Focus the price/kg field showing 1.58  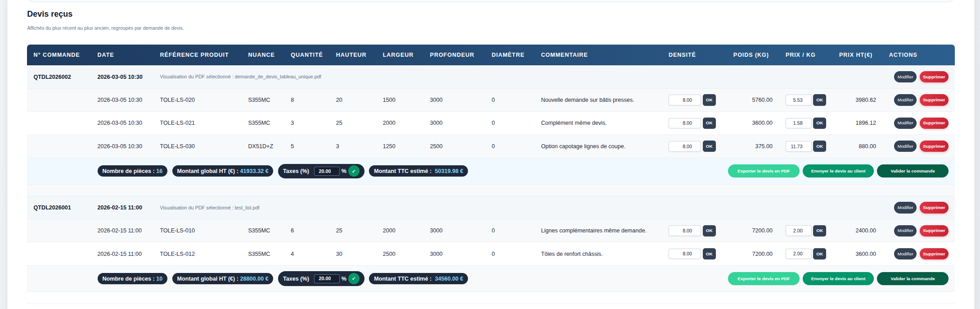(798, 123)
